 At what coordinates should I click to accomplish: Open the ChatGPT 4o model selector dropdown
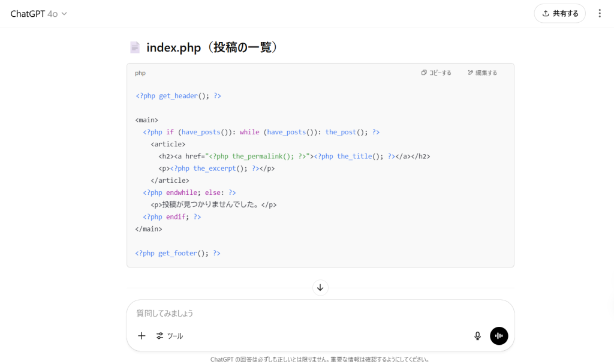pyautogui.click(x=38, y=14)
